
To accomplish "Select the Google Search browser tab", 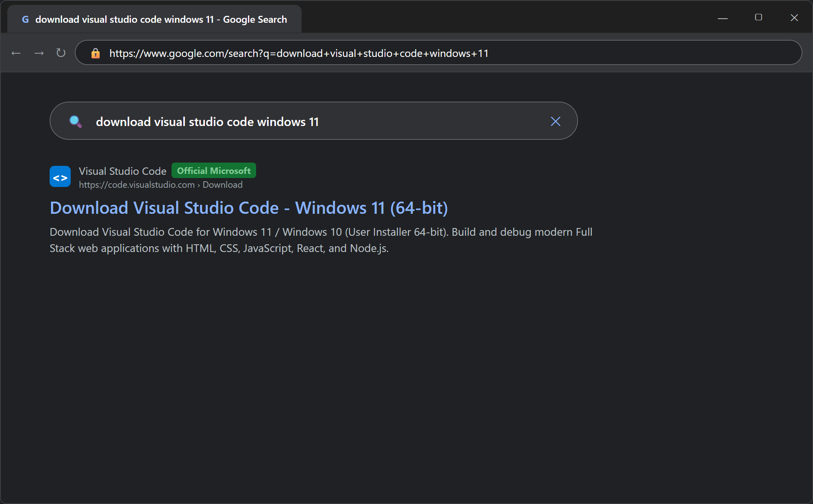I will (154, 19).
